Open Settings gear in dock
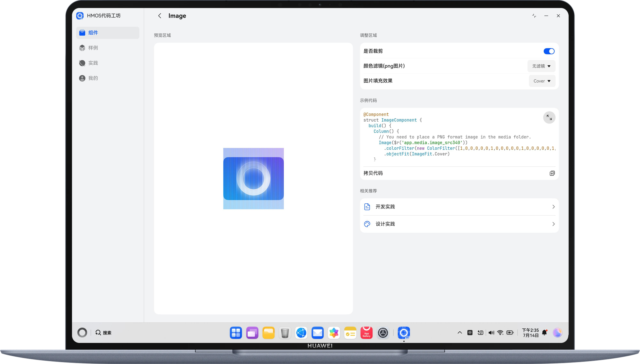Image resolution: width=640 pixels, height=364 pixels. click(383, 333)
